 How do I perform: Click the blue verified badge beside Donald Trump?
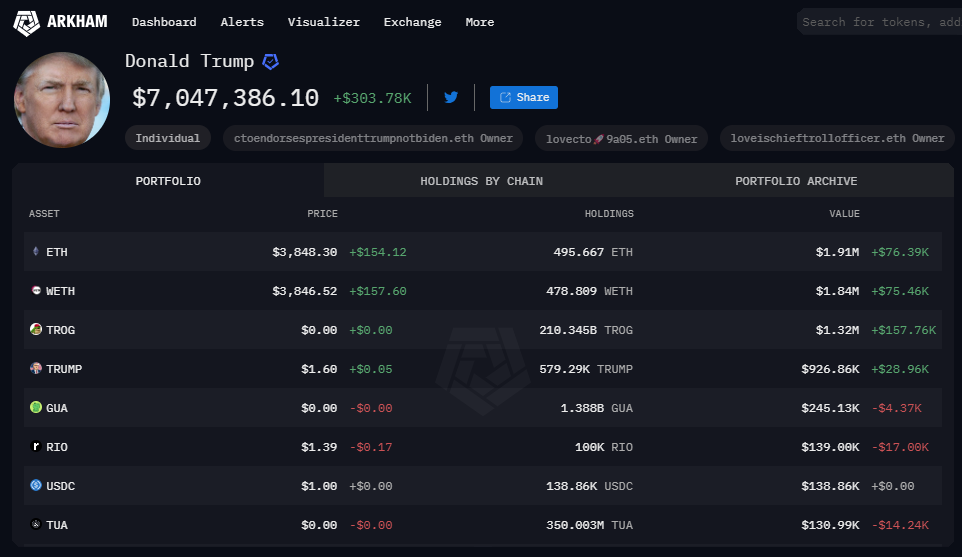pyautogui.click(x=271, y=61)
